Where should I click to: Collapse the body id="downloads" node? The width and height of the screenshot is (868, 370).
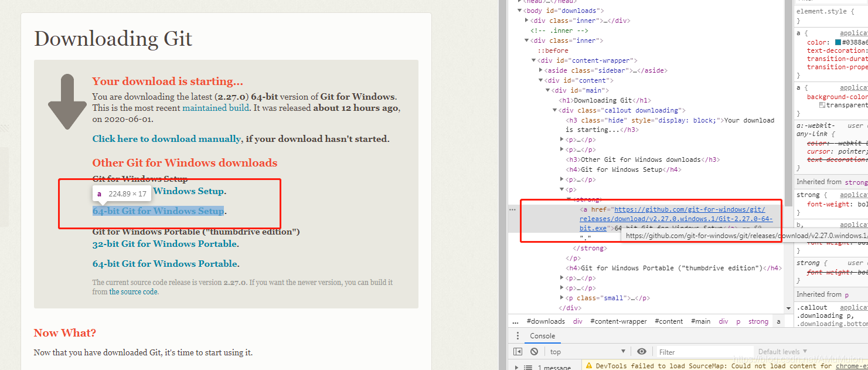pos(519,11)
